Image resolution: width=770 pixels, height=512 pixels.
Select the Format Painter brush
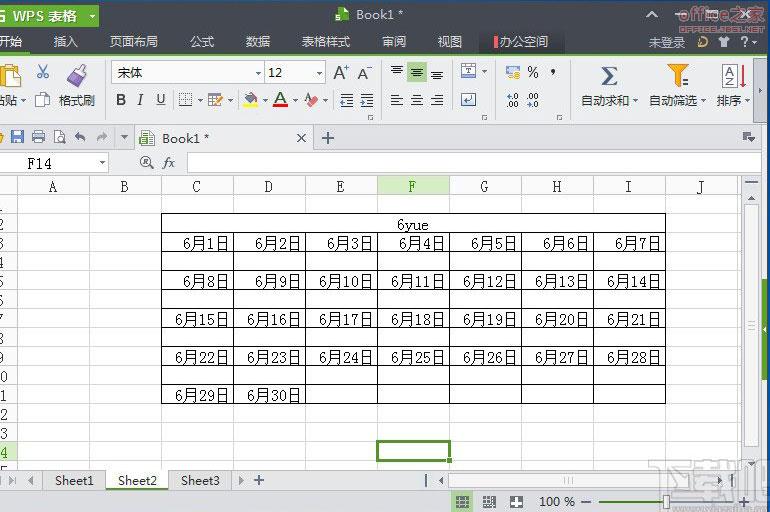tap(77, 75)
